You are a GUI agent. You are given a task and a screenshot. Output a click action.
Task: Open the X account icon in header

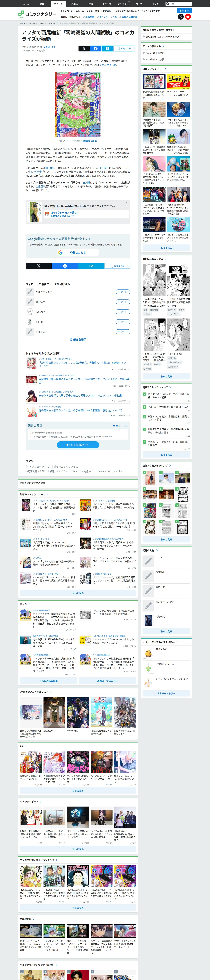point(181,17)
